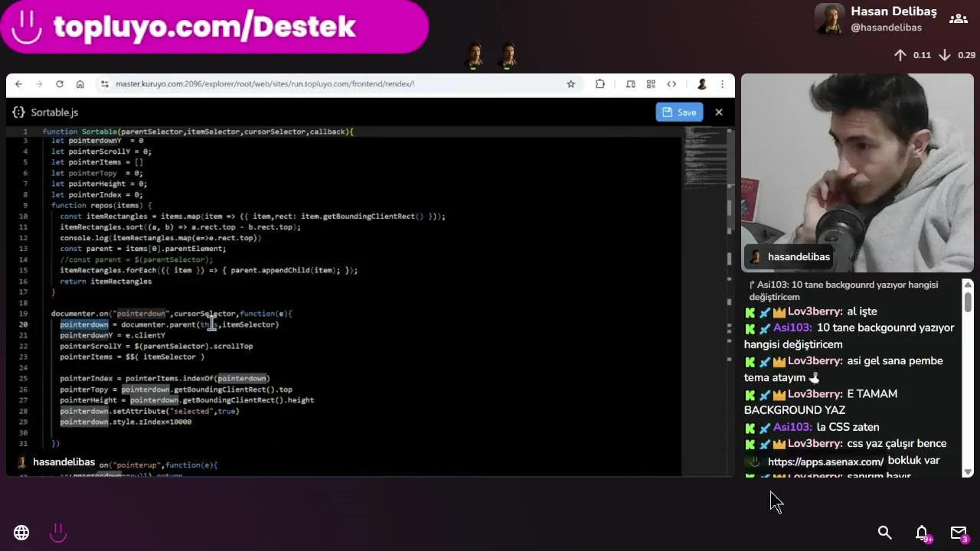The image size is (980, 551).
Task: Click the address bar URL
Action: click(265, 84)
